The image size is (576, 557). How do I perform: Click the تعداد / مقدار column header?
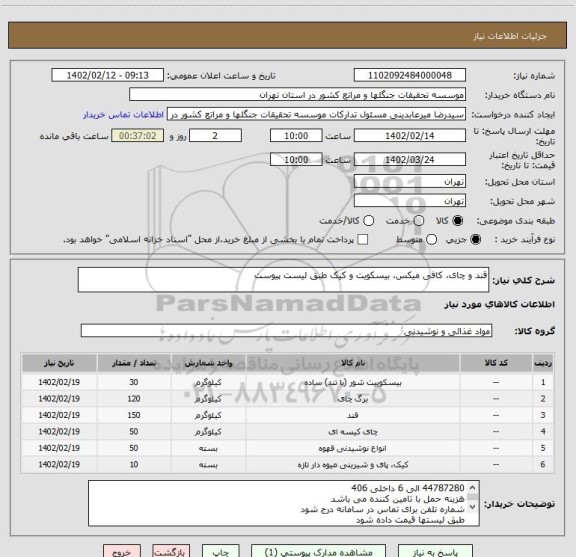click(x=134, y=363)
